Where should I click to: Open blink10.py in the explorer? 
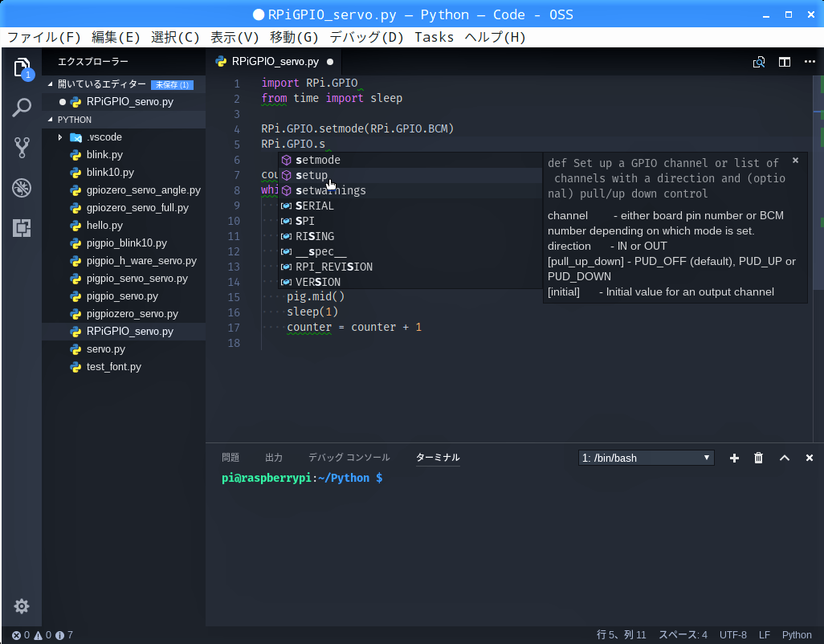pos(124,173)
